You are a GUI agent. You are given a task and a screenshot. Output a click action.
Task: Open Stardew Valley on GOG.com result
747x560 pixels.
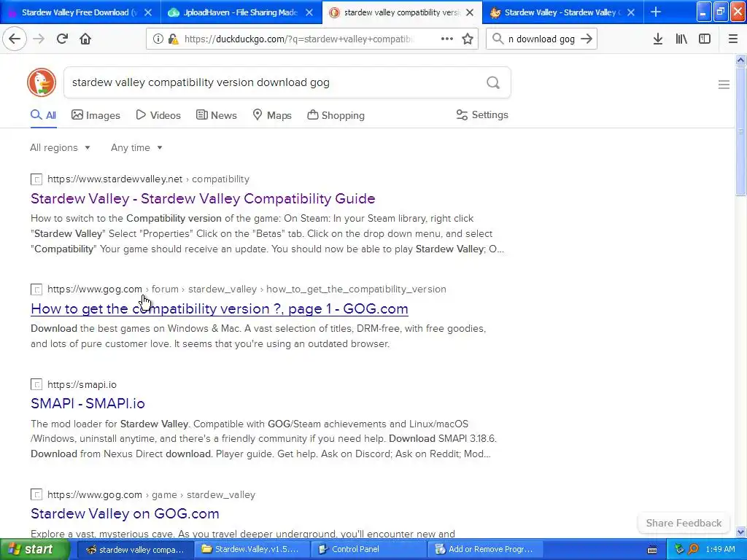125,513
